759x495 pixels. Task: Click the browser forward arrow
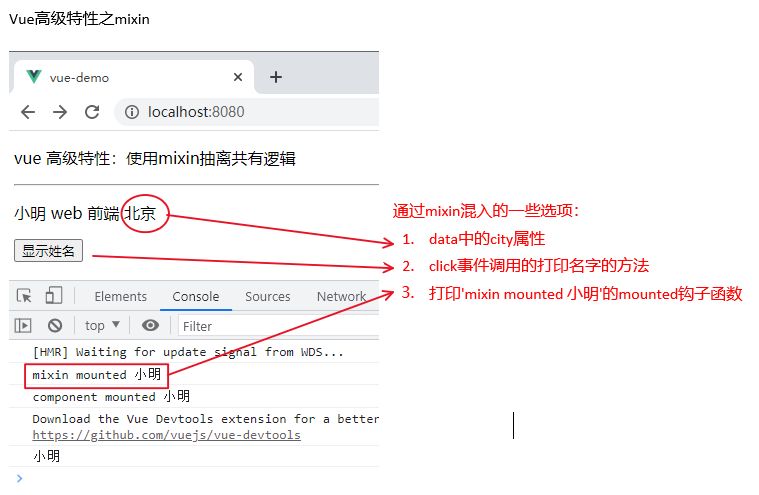[x=60, y=112]
